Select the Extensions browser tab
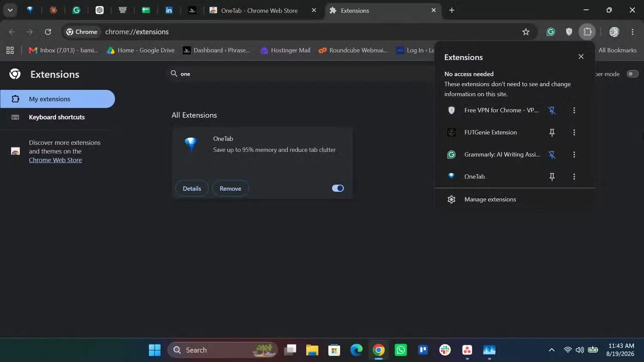The image size is (644, 362). pos(383,10)
